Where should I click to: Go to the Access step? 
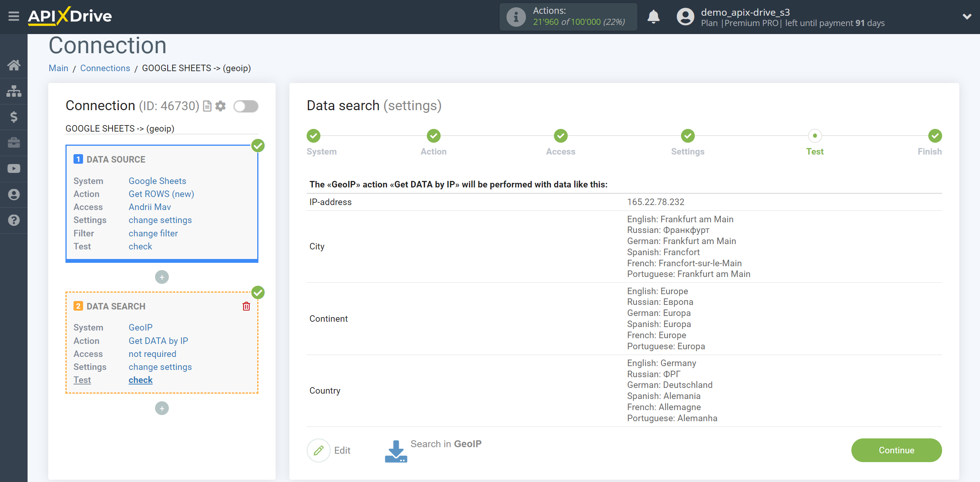pyautogui.click(x=561, y=135)
